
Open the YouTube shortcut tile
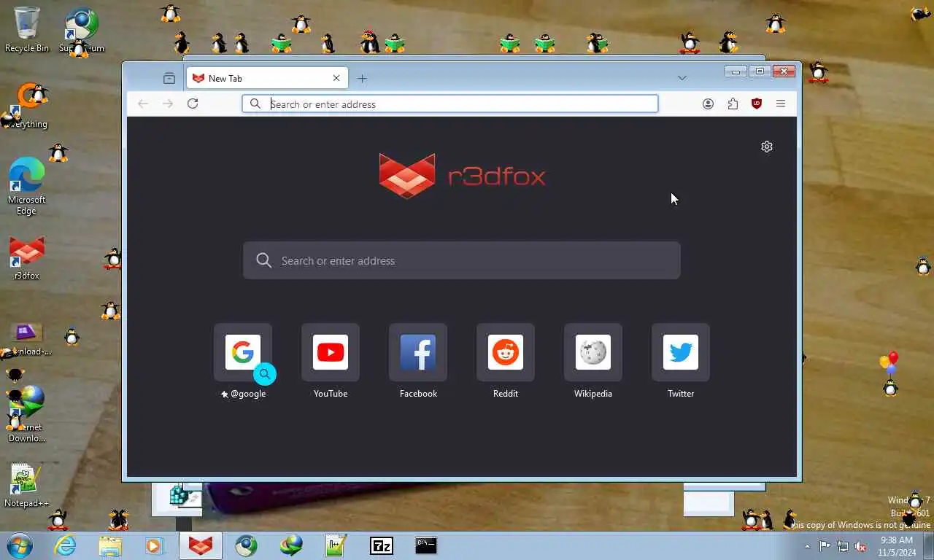tap(331, 352)
